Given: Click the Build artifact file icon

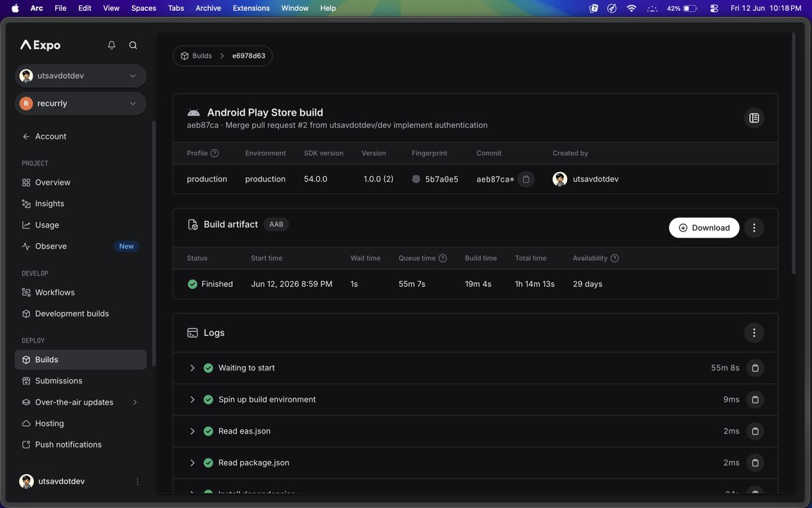Looking at the screenshot, I should (192, 224).
